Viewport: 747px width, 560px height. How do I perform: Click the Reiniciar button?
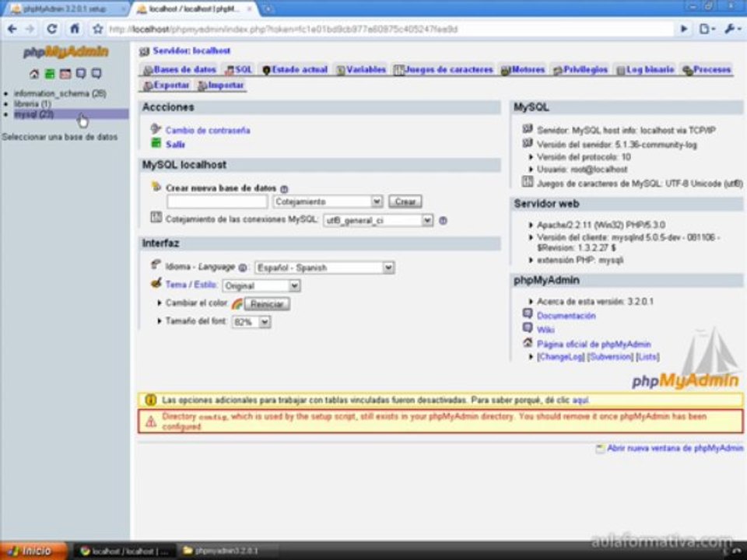[267, 304]
